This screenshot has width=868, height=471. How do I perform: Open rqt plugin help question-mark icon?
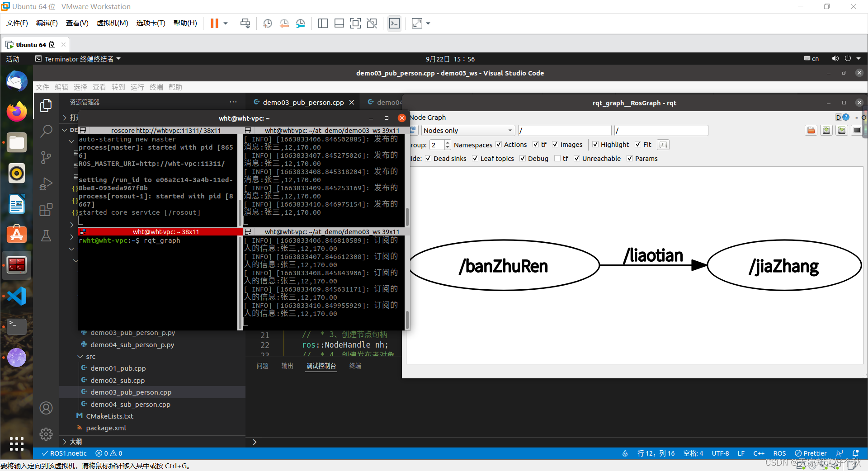846,117
